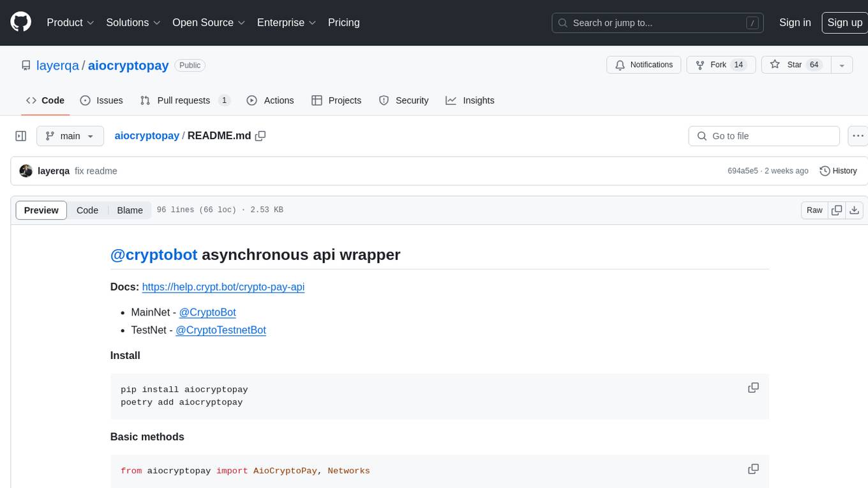The image size is (868, 488).
Task: Copy the README.md file path
Action: coord(260,136)
